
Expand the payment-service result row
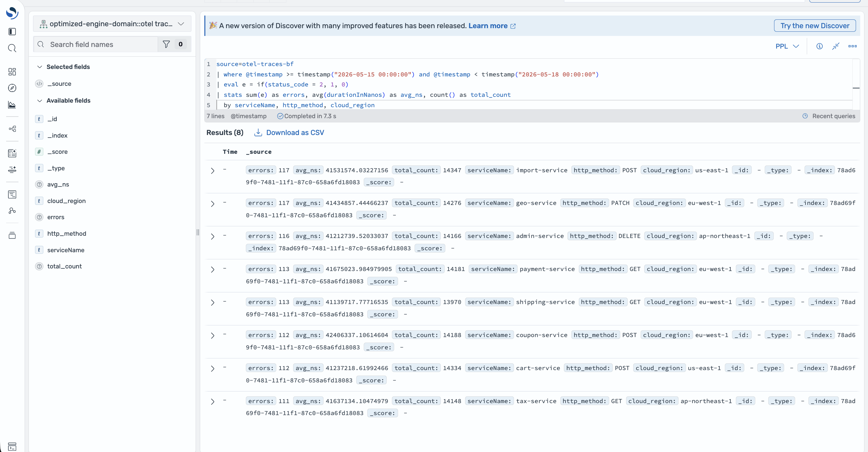(x=212, y=270)
